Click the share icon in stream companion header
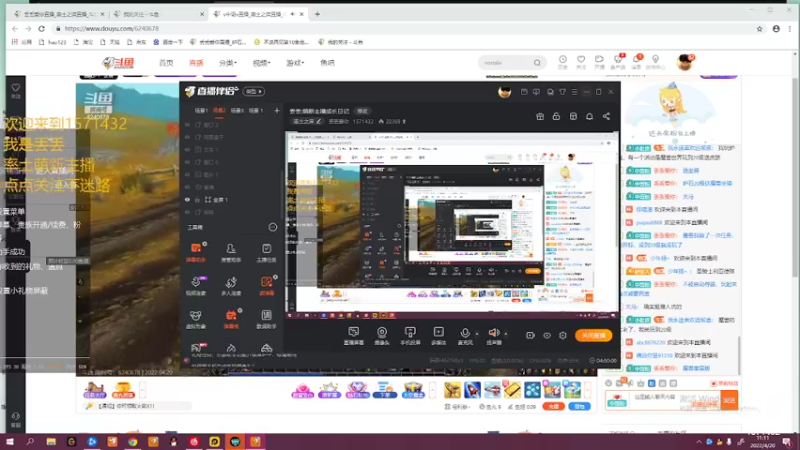 [606, 116]
